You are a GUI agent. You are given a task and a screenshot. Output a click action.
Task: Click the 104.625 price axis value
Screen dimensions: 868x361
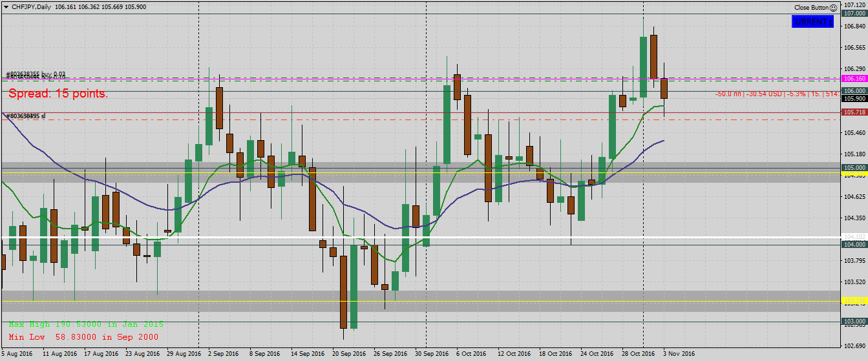(x=855, y=197)
